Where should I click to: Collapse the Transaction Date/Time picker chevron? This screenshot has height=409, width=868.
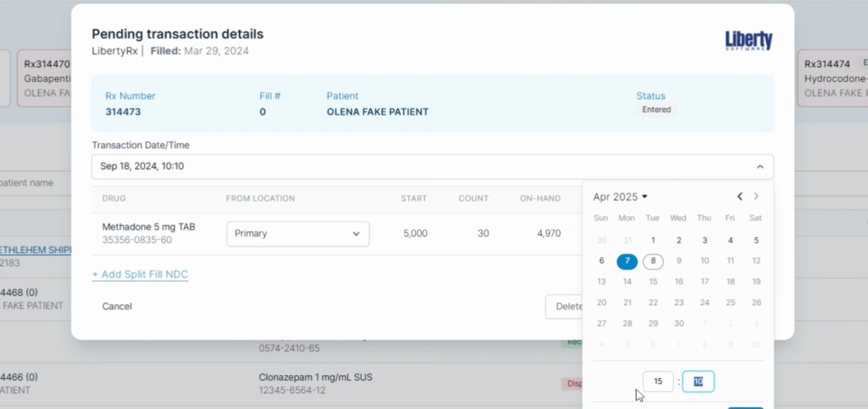coord(760,167)
